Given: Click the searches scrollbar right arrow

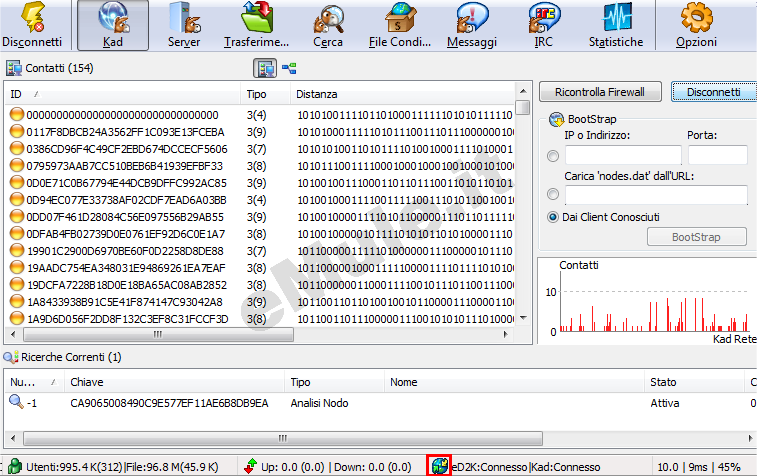Looking at the screenshot, I should (x=750, y=438).
